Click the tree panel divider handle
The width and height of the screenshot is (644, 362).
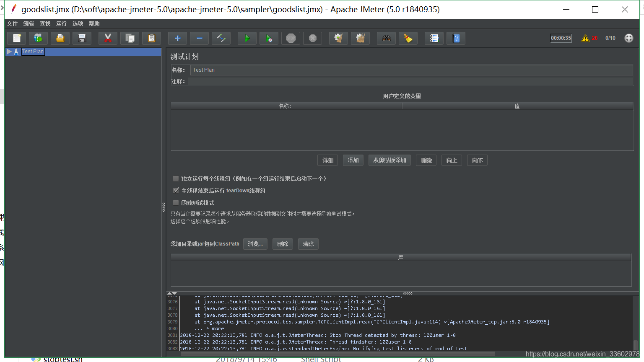(164, 207)
